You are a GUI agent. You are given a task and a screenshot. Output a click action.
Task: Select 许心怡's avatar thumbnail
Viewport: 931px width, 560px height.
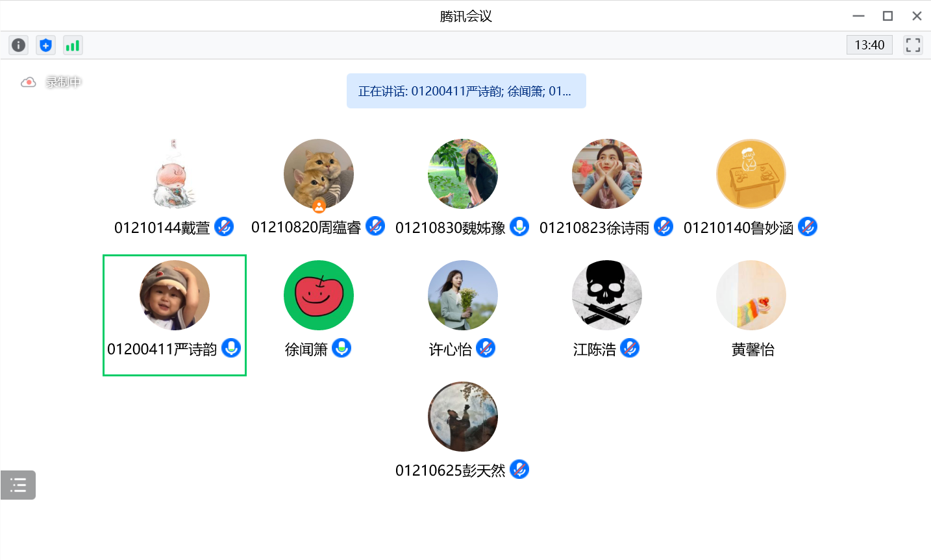(463, 295)
